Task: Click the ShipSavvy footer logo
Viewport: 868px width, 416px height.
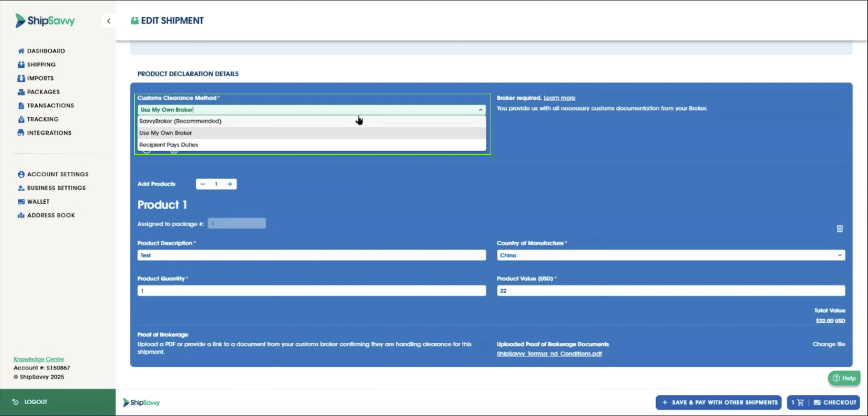Action: pyautogui.click(x=141, y=402)
